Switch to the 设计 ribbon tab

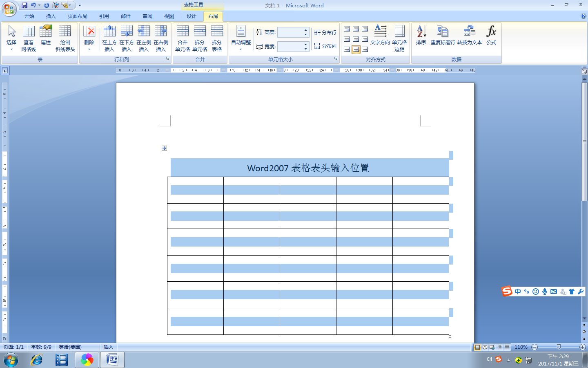192,16
